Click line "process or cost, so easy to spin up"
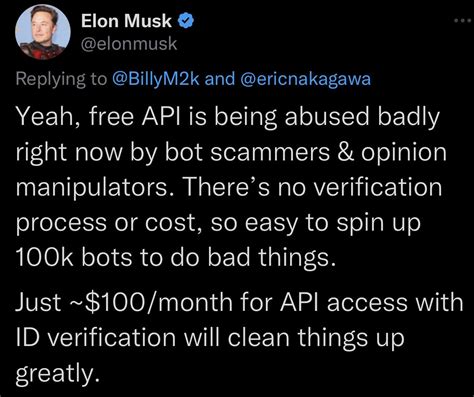This screenshot has width=474, height=397. [218, 223]
